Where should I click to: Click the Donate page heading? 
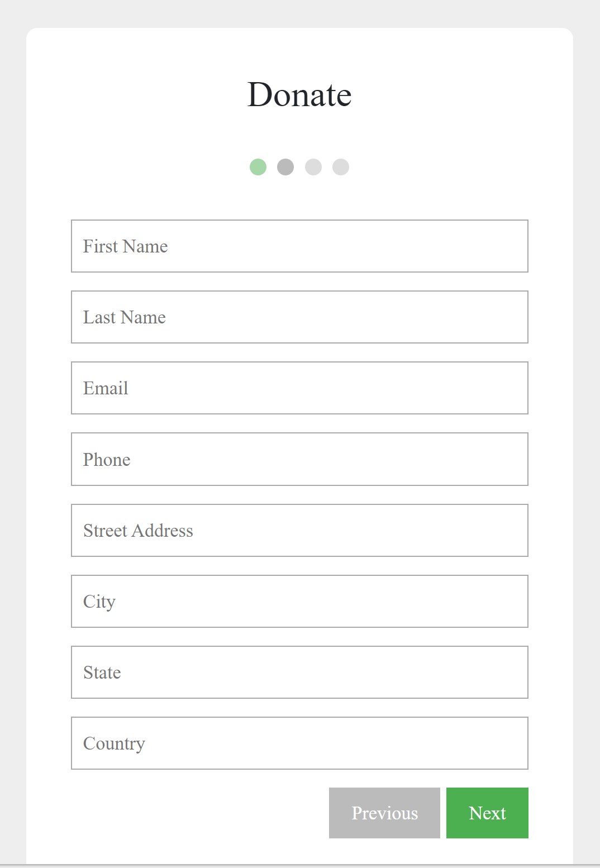click(x=299, y=93)
